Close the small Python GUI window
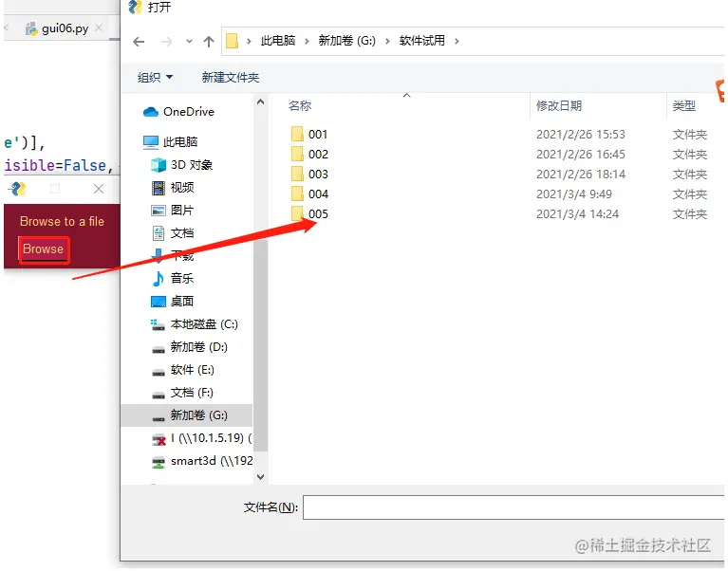Viewport: 728px width, 571px height. click(99, 189)
